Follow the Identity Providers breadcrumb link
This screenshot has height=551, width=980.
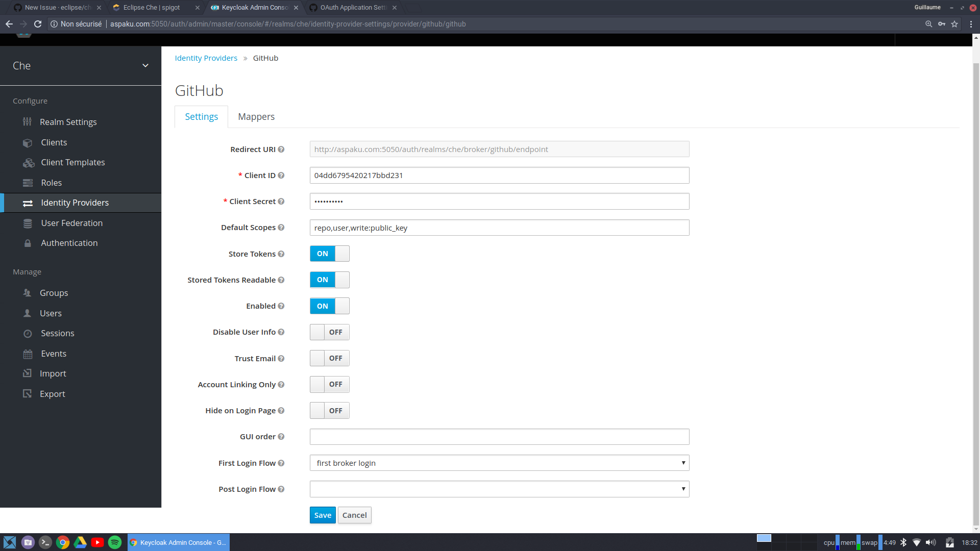coord(206,58)
